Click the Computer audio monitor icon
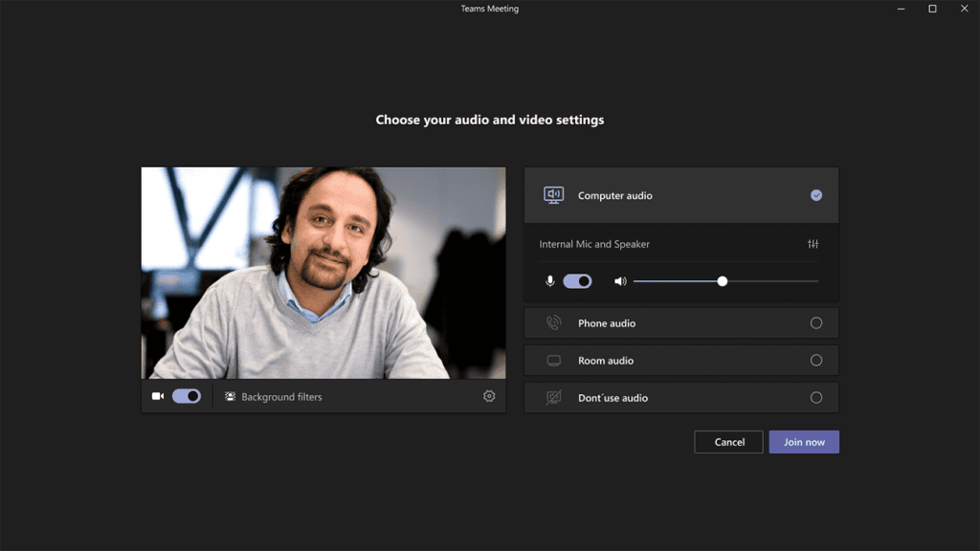Screen dimensions: 980x551 pyautogui.click(x=554, y=195)
